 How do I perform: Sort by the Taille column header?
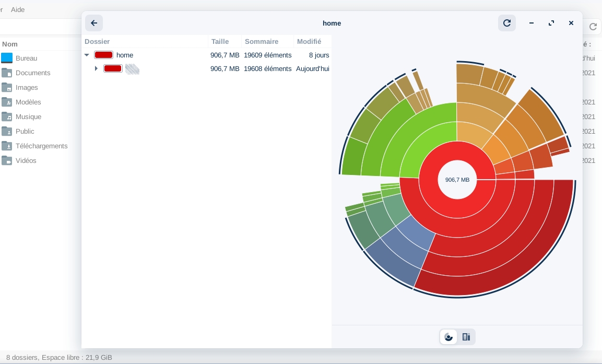point(220,41)
